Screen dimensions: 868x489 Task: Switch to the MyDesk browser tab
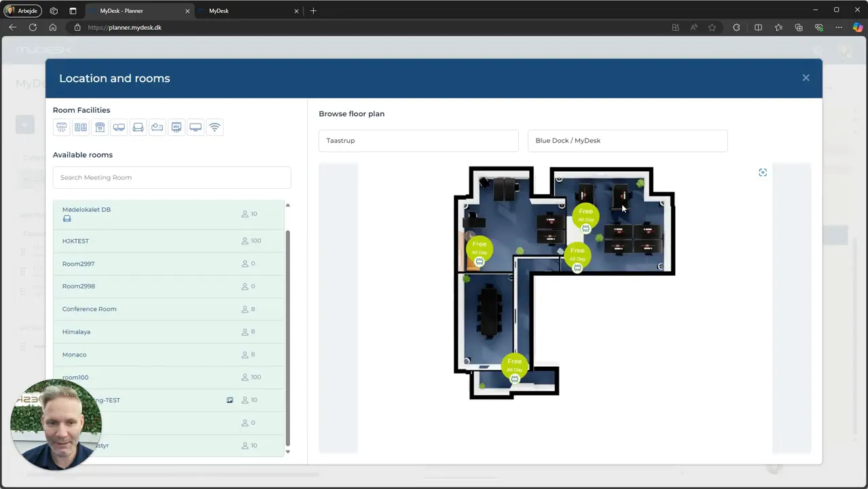249,11
